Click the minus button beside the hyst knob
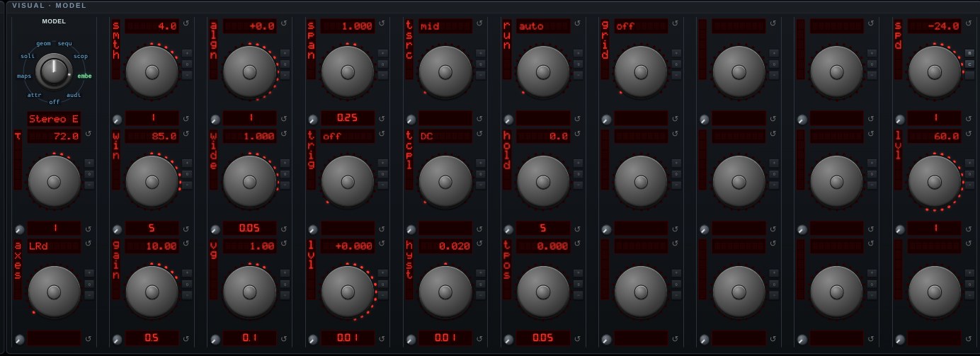Viewport: 980px width, 356px height. click(480, 296)
